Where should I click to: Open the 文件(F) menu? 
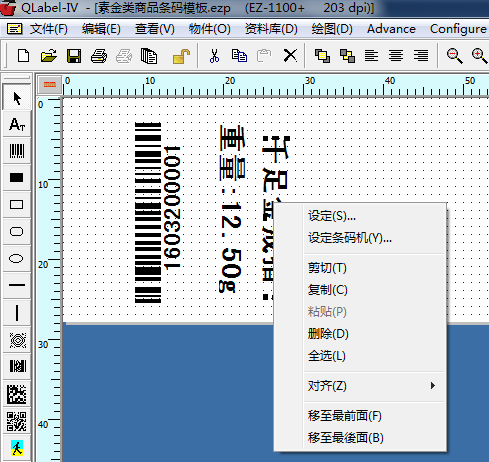pyautogui.click(x=49, y=29)
